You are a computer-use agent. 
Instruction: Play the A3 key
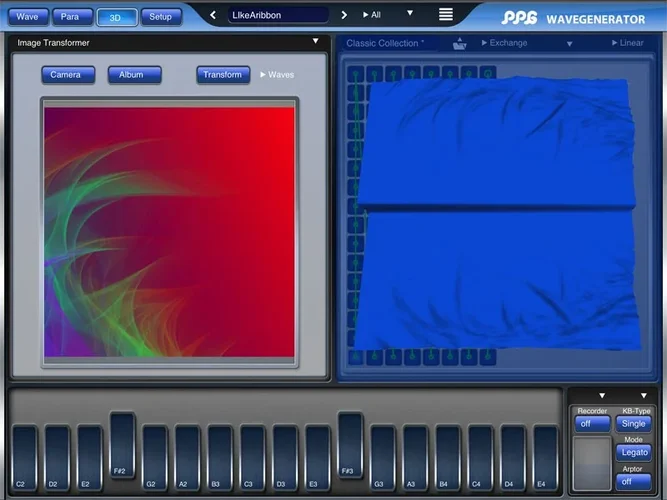pyautogui.click(x=416, y=458)
